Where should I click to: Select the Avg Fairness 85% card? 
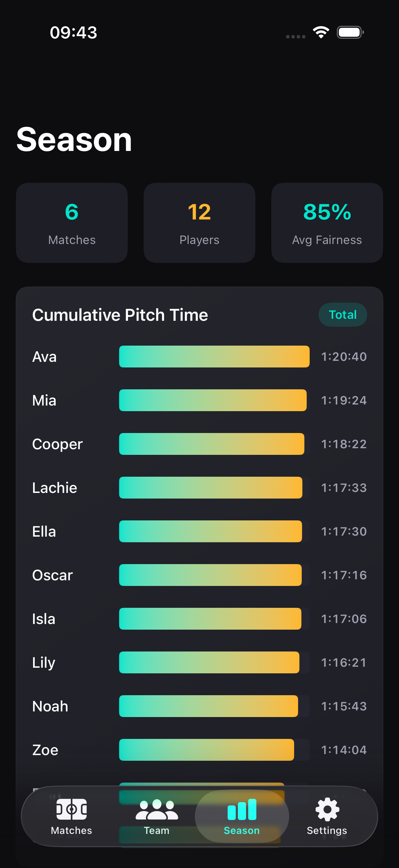tap(327, 223)
